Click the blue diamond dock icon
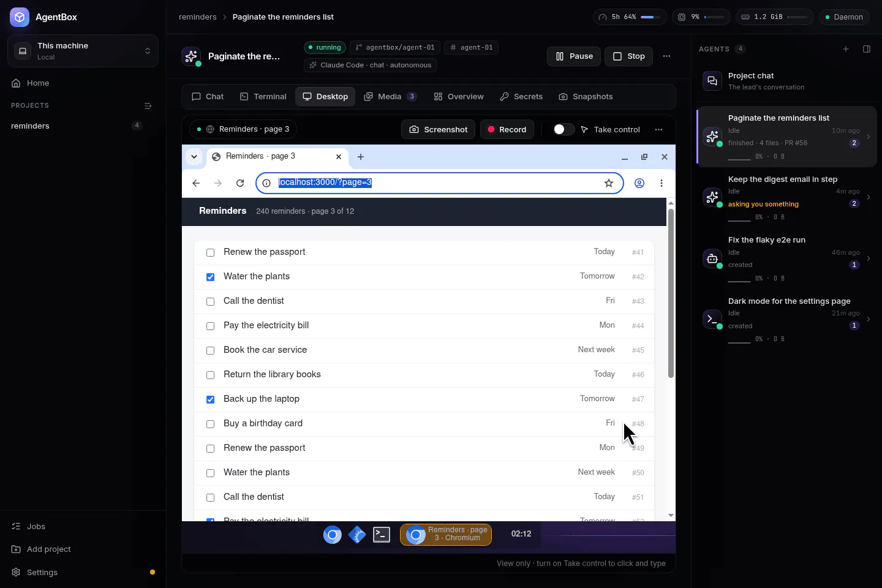The width and height of the screenshot is (882, 588). click(x=357, y=535)
